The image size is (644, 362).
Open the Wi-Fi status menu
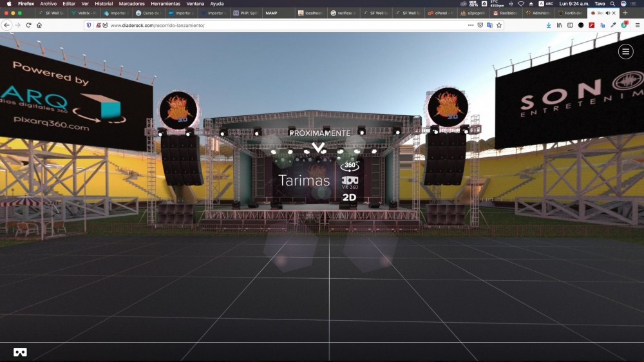pos(521,4)
